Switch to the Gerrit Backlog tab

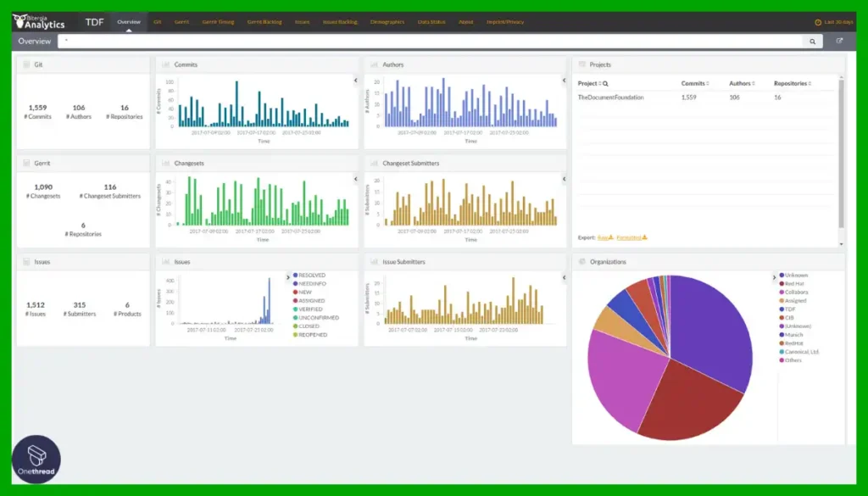tap(264, 22)
